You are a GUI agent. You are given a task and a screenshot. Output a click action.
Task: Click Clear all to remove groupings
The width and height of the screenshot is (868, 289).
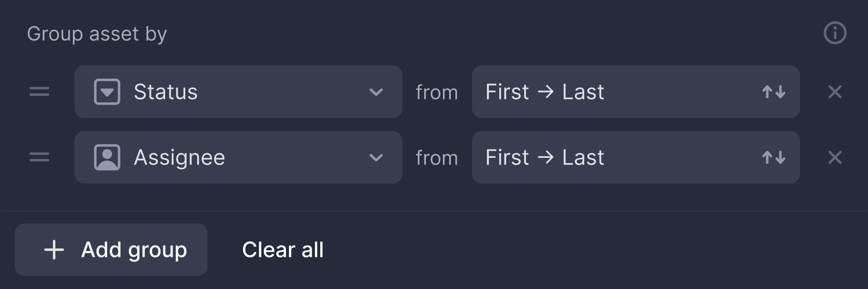(x=283, y=250)
